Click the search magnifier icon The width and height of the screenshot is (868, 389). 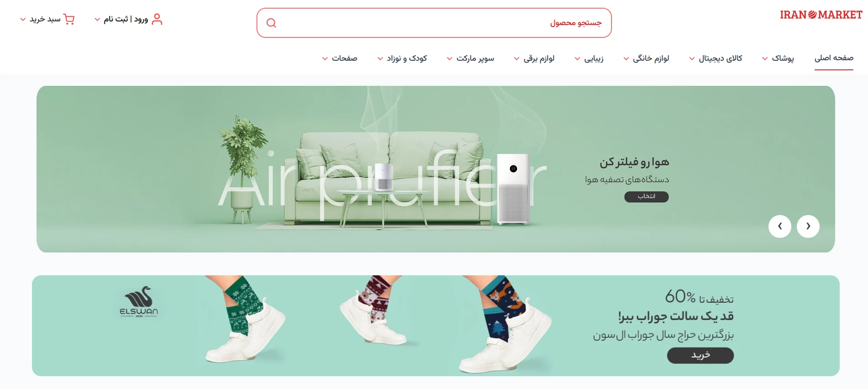tap(271, 23)
